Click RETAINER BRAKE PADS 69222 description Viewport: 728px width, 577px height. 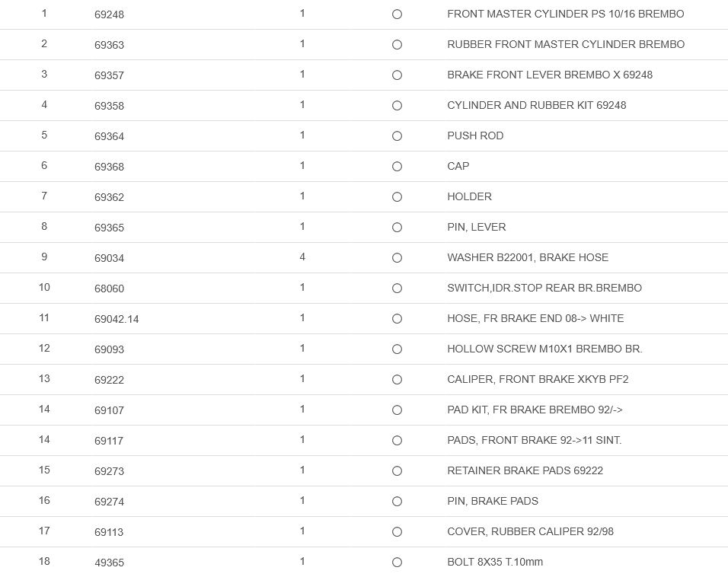pyautogui.click(x=525, y=470)
